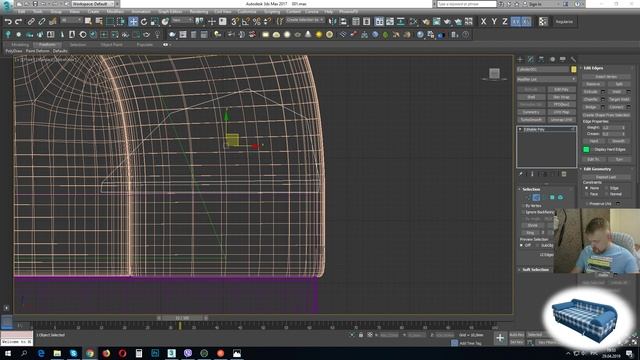Open the reference coordinate system dropdown
640x360 pixels.
click(182, 20)
